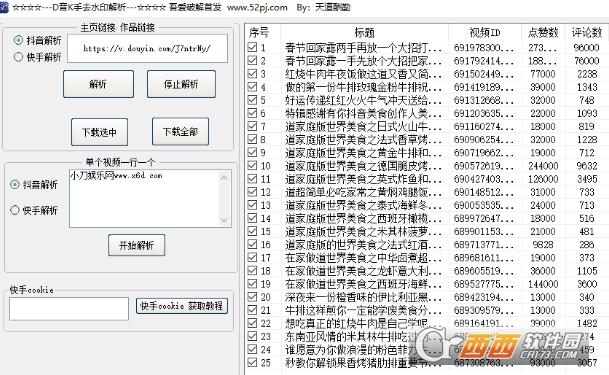This screenshot has height=375, width=609.
Task: Click the text box scroll up arrow
Action: click(224, 177)
